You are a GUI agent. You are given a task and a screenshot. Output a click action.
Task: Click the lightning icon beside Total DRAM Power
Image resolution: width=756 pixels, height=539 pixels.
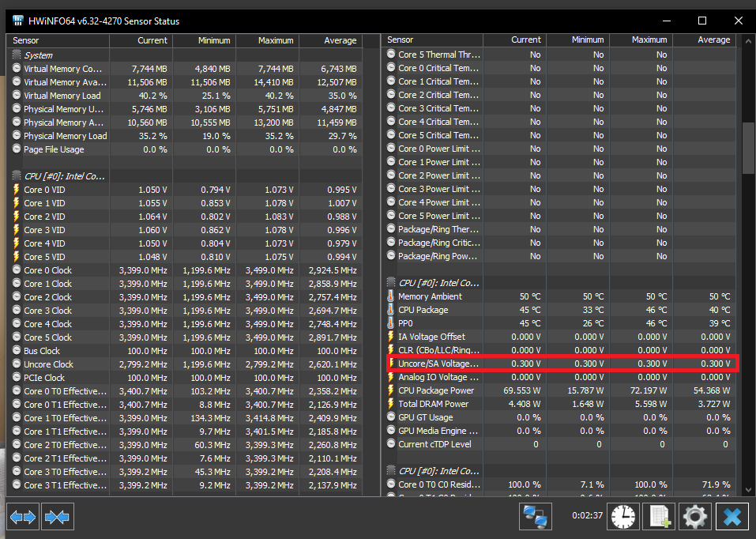click(390, 403)
